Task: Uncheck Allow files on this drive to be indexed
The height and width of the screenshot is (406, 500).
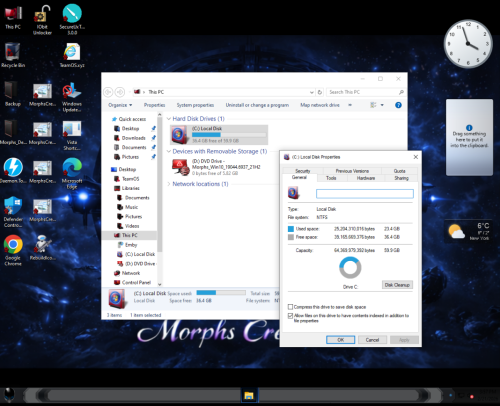Action: point(290,315)
